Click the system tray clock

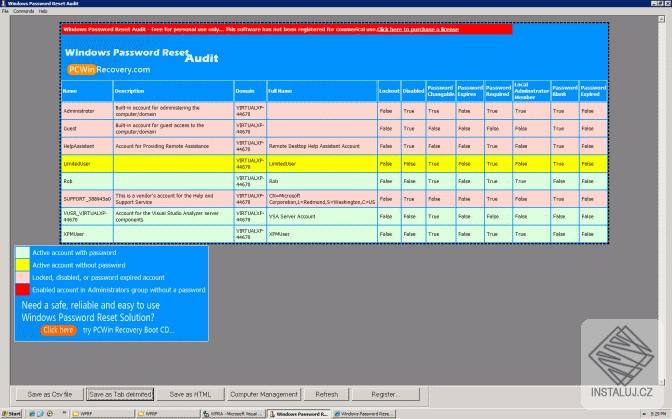[x=658, y=414]
